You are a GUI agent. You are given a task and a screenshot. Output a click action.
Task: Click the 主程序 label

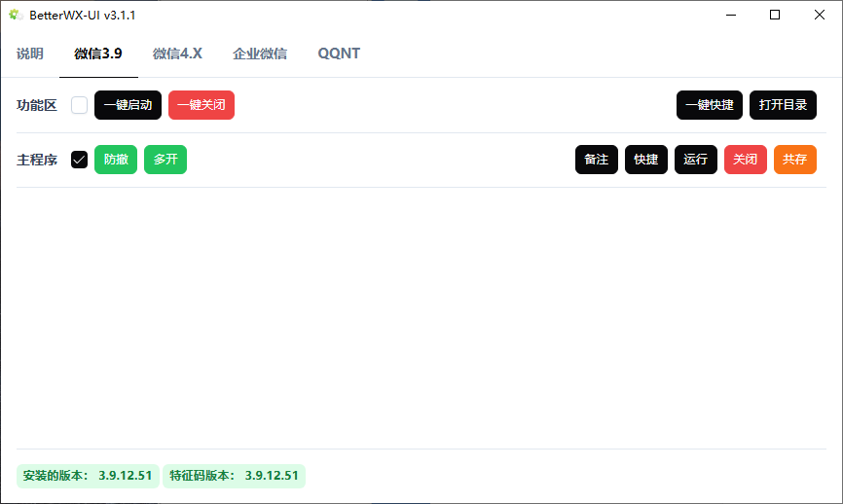37,161
